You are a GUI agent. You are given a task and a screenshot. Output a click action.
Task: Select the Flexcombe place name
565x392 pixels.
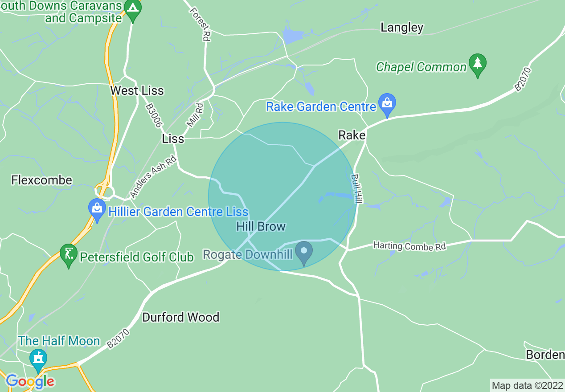click(x=42, y=180)
